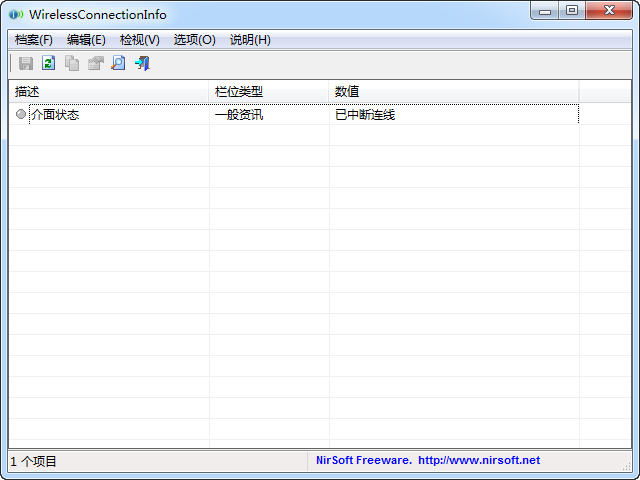This screenshot has height=480, width=640.
Task: Open the 选项(O) menu
Action: coord(194,40)
